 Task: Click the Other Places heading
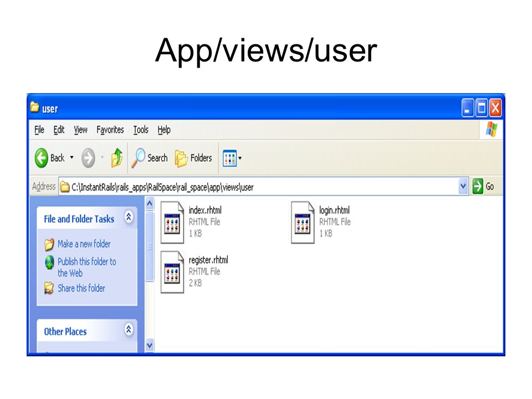[65, 331]
